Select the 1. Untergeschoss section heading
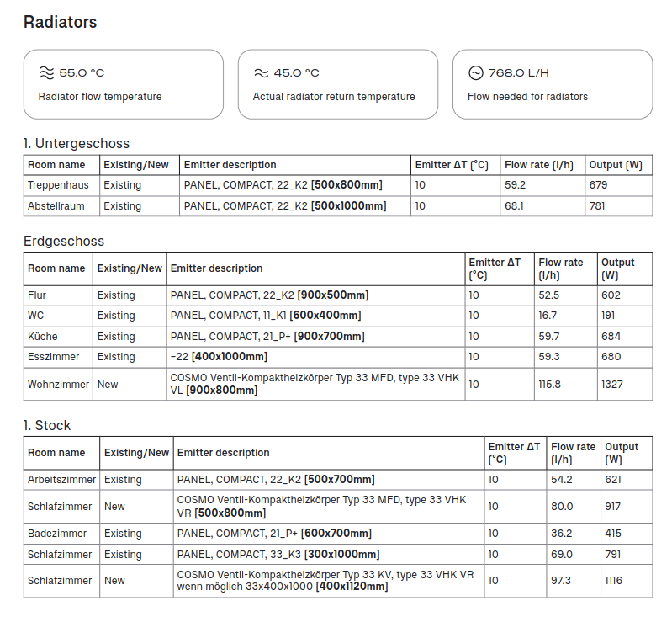This screenshot has height=638, width=672. pyautogui.click(x=77, y=143)
